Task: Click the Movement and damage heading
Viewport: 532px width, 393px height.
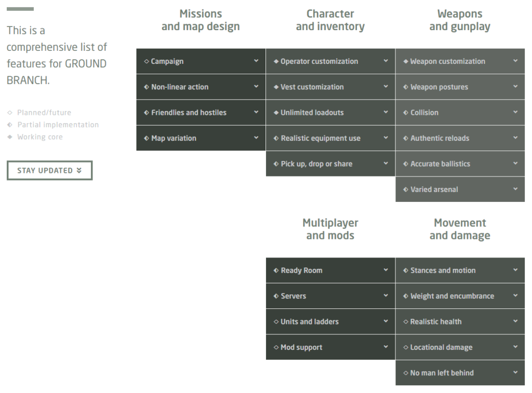Action: click(460, 229)
